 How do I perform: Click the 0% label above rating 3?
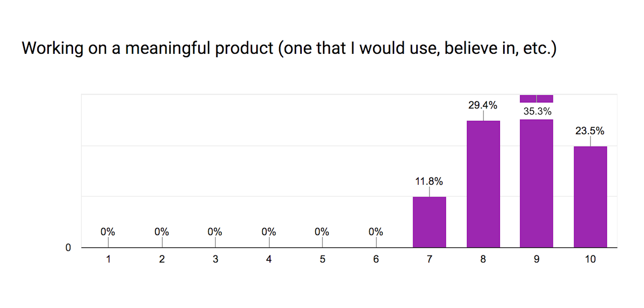pos(215,232)
